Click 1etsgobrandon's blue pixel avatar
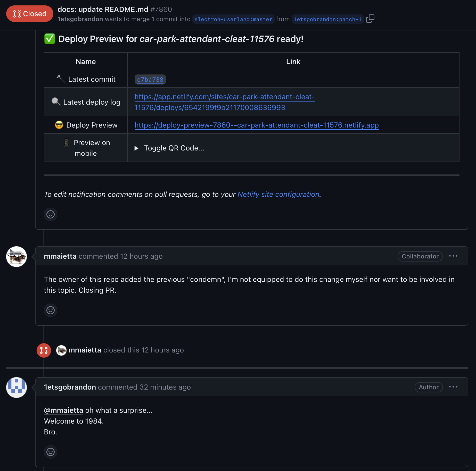This screenshot has width=476, height=471. coord(17,388)
